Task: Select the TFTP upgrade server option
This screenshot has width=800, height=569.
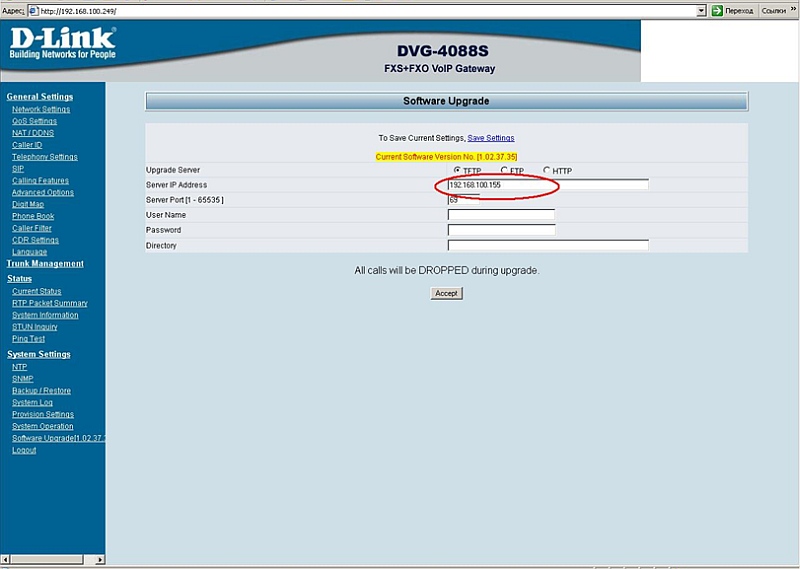Action: (458, 170)
